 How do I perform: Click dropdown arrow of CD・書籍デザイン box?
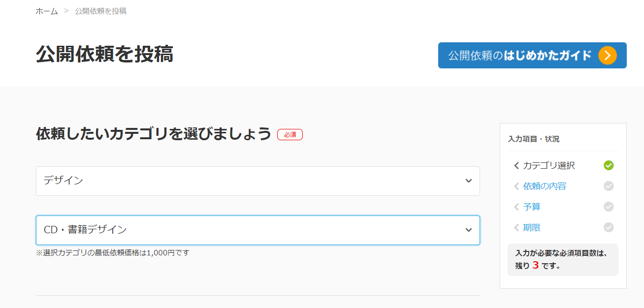click(469, 230)
